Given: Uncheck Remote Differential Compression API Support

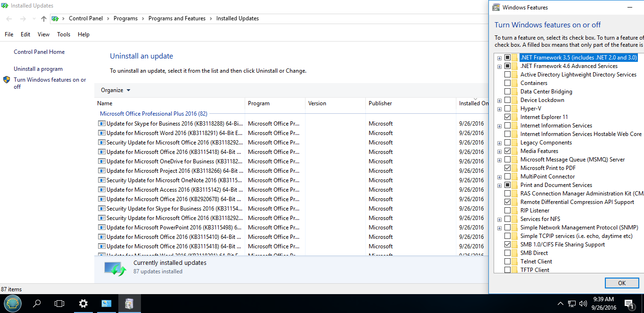Looking at the screenshot, I should click(x=507, y=202).
